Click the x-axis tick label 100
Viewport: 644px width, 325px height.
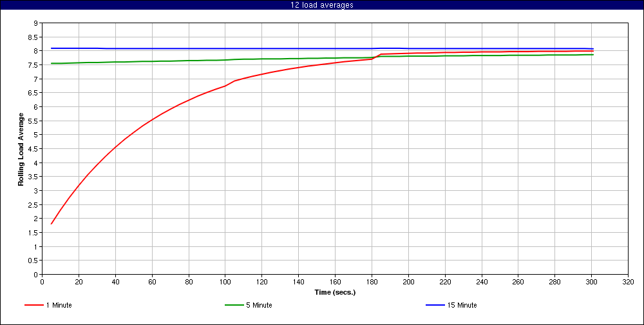pyautogui.click(x=225, y=282)
